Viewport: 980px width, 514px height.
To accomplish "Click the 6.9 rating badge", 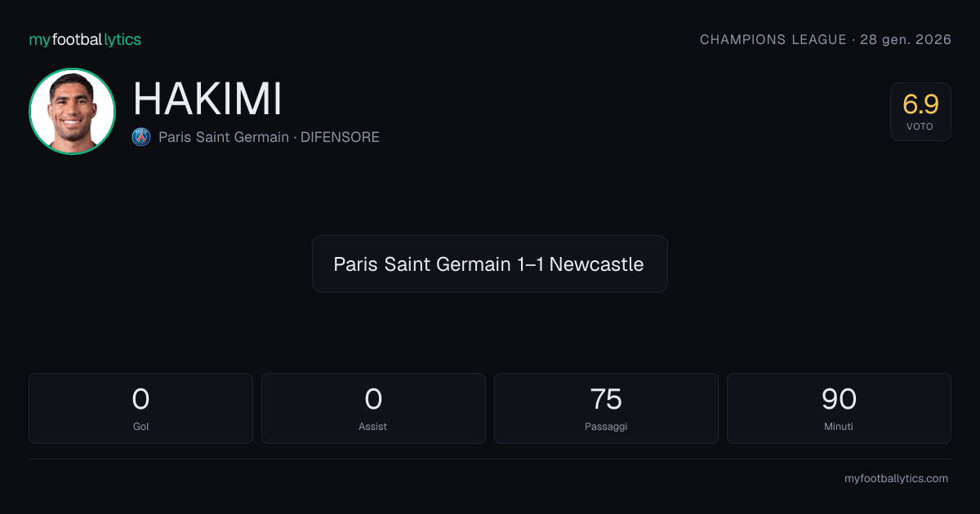I will coord(920,112).
